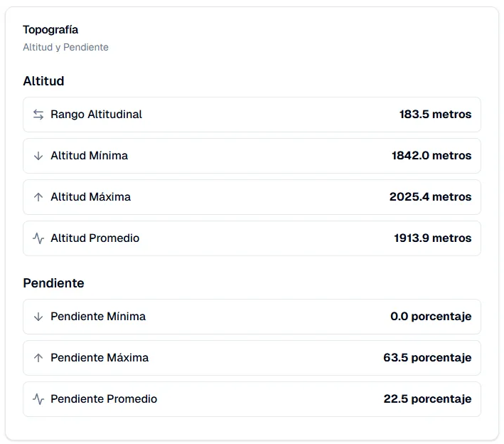Click the down arrow icon beside Altitud Mínima

(x=38, y=156)
